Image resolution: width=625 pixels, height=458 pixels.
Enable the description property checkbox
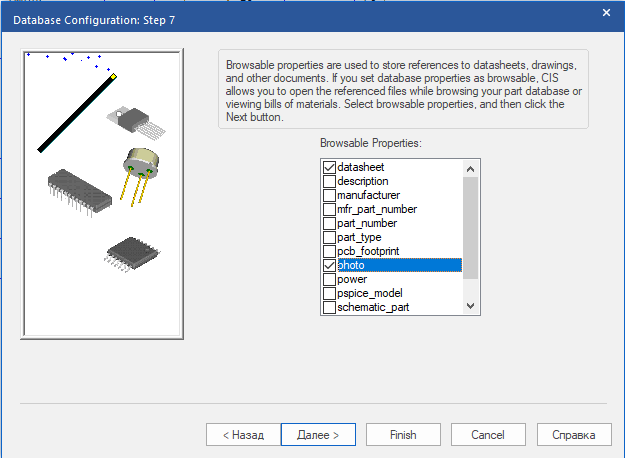(329, 181)
